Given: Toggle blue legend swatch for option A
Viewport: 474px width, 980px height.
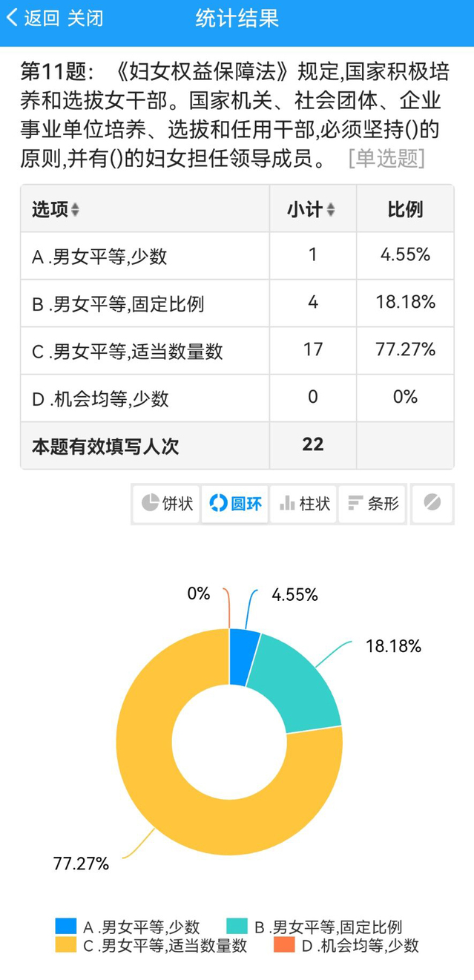Looking at the screenshot, I should pyautogui.click(x=66, y=926).
